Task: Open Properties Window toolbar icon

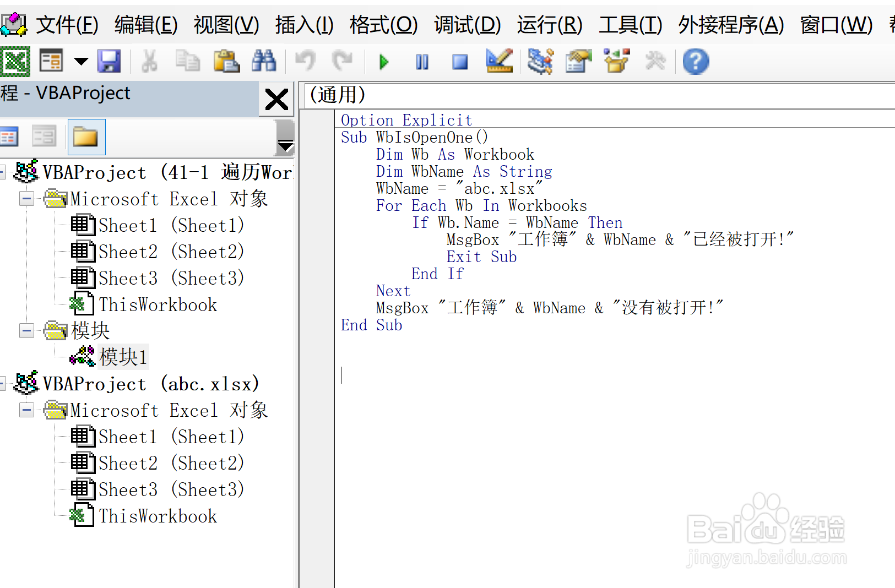Action: pyautogui.click(x=578, y=61)
